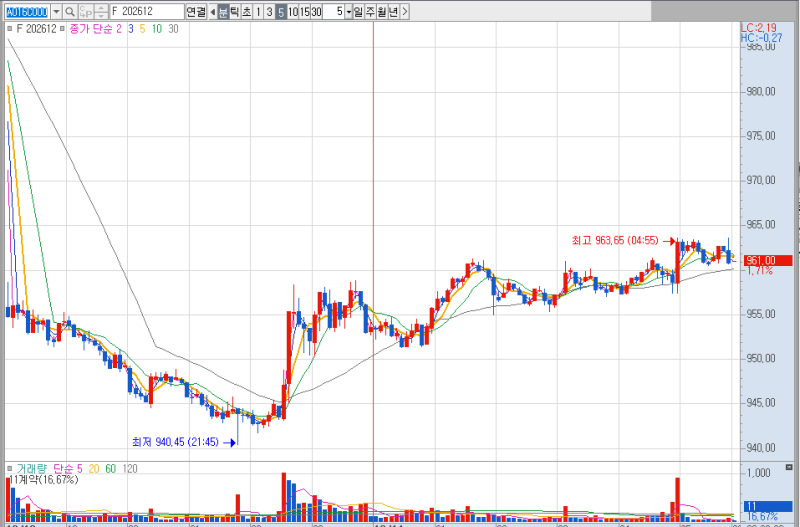Click the 1,000 volume axis label
The image size is (800, 527).
pyautogui.click(x=759, y=473)
